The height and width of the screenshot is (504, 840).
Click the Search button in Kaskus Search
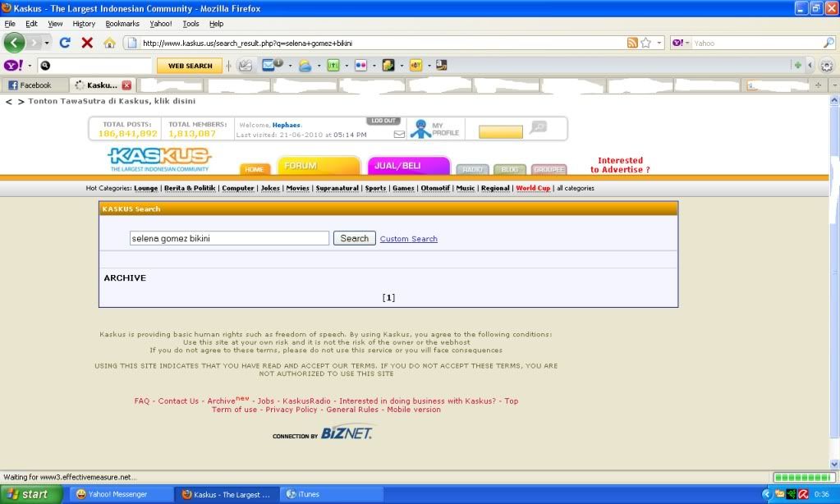(x=354, y=238)
